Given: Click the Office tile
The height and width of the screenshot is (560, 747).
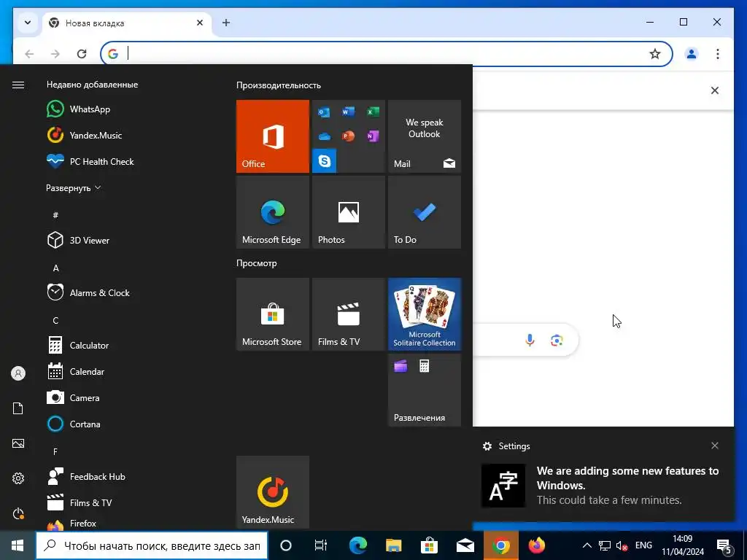Looking at the screenshot, I should (x=273, y=136).
